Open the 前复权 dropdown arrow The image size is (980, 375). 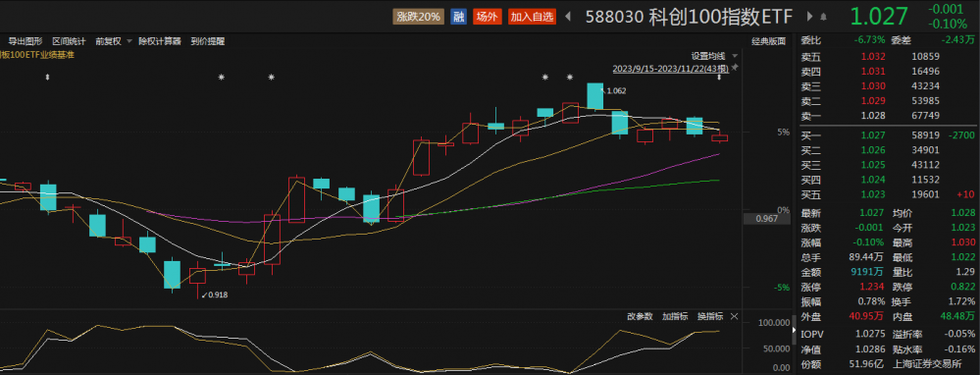[x=129, y=42]
